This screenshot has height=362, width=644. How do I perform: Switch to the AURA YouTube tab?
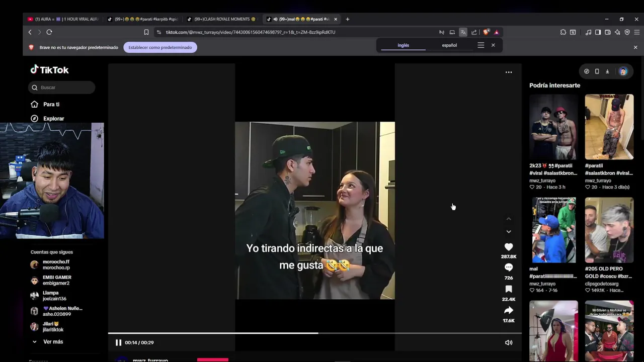point(63,19)
